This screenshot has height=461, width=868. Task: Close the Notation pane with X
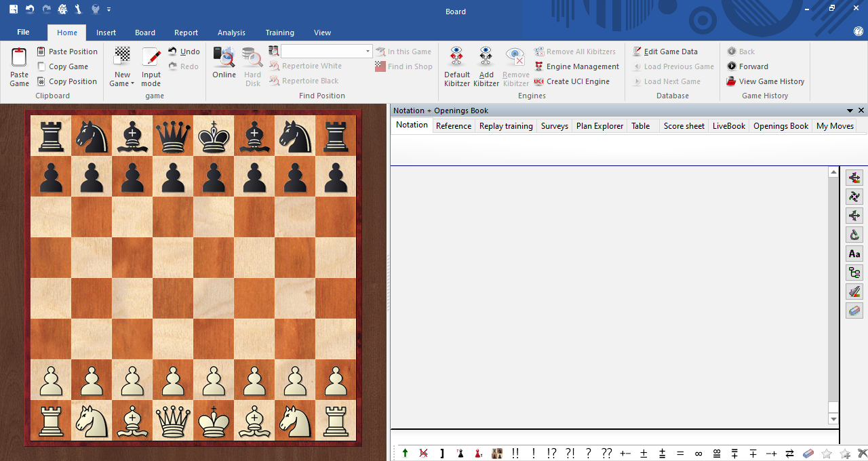pyautogui.click(x=861, y=111)
